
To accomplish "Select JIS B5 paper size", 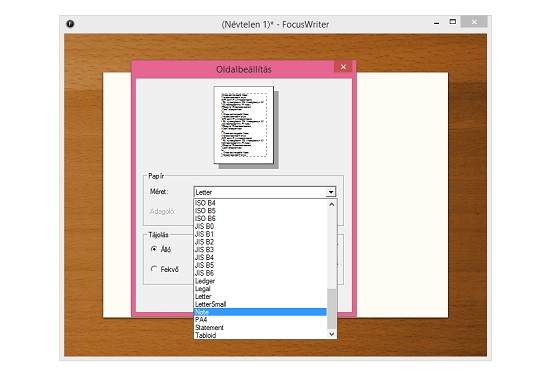I will click(260, 265).
